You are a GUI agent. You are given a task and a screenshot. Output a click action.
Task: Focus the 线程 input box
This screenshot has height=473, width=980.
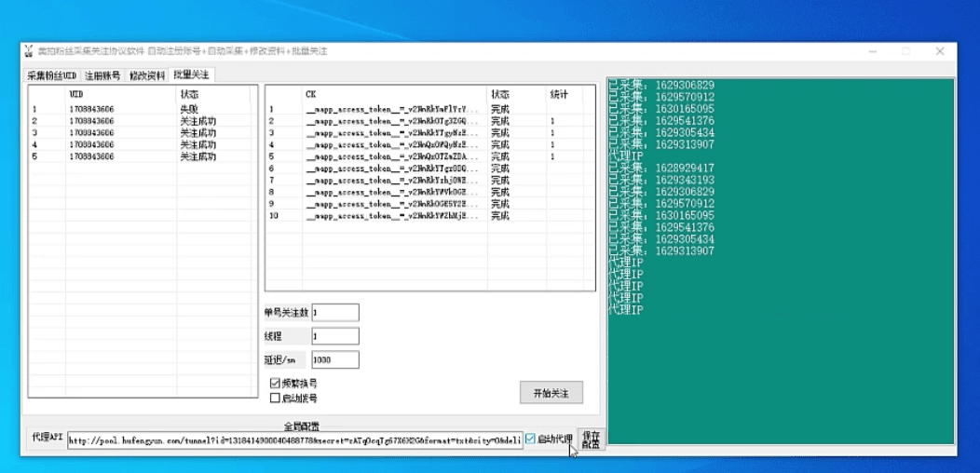(334, 336)
